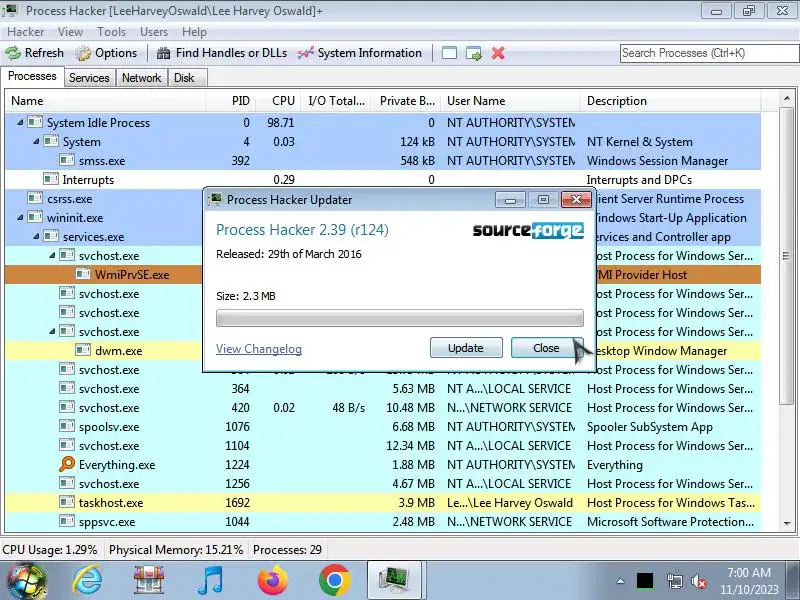Select the Everything.exe process row

click(x=383, y=464)
